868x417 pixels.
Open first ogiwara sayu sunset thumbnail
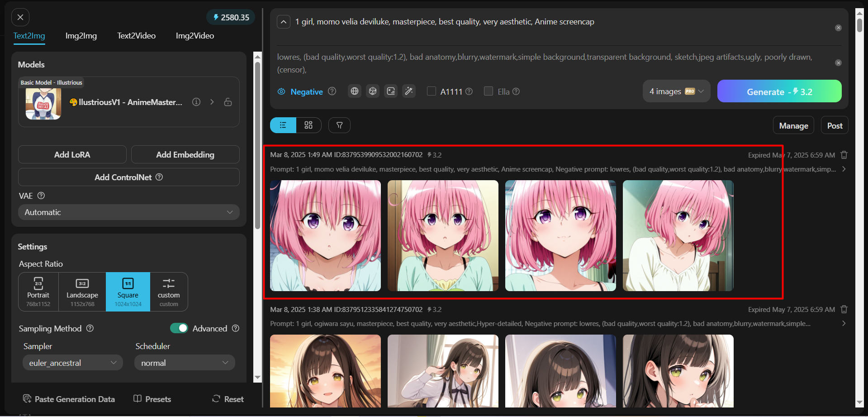pos(326,371)
